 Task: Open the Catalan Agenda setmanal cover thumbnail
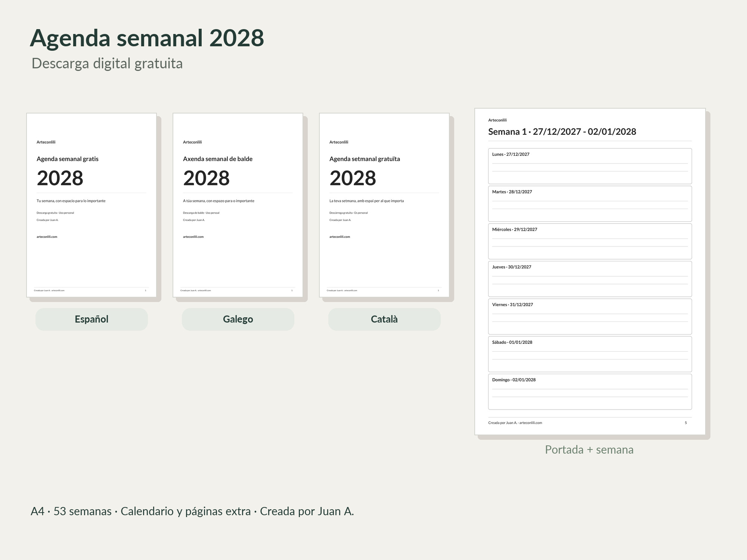pos(384,205)
